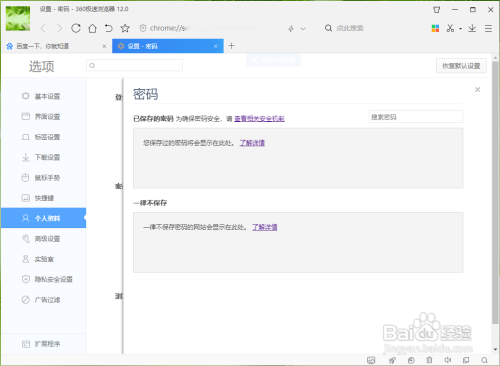
Task: Open 隐私安全设置 in sidebar
Action: coord(43,279)
